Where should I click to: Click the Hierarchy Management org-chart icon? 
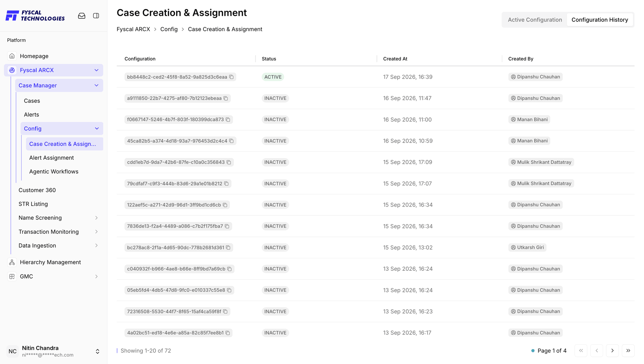(x=12, y=262)
